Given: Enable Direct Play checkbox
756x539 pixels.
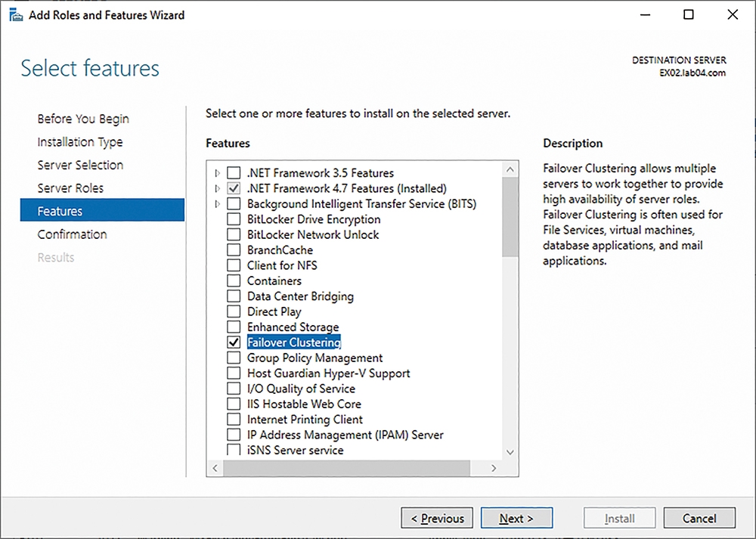Looking at the screenshot, I should (234, 311).
